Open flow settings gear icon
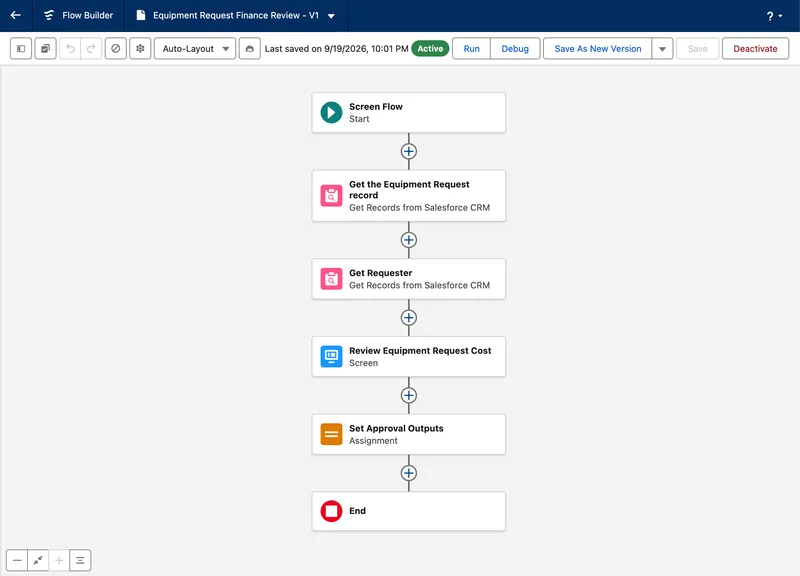 140,48
